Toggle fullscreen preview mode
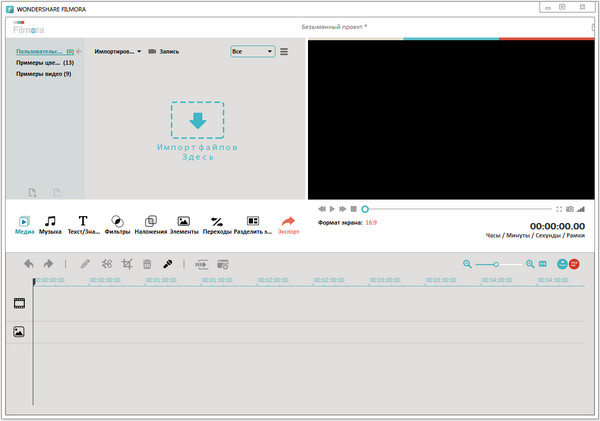Screen dimensions: 600x421 tap(558, 209)
